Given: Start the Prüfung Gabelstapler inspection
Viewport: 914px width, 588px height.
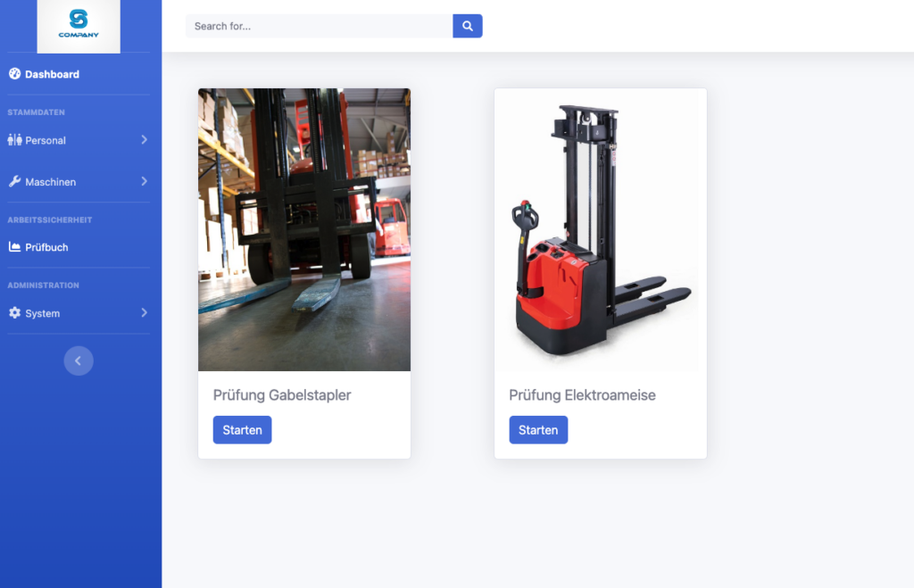Looking at the screenshot, I should click(x=242, y=430).
